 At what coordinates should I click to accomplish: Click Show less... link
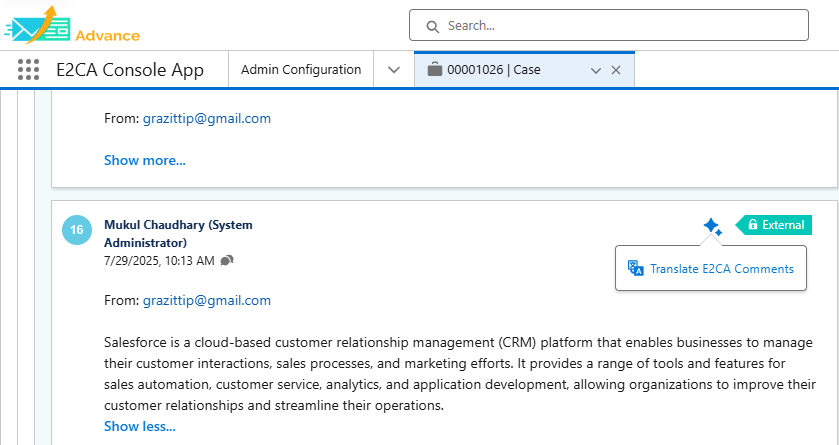(140, 426)
